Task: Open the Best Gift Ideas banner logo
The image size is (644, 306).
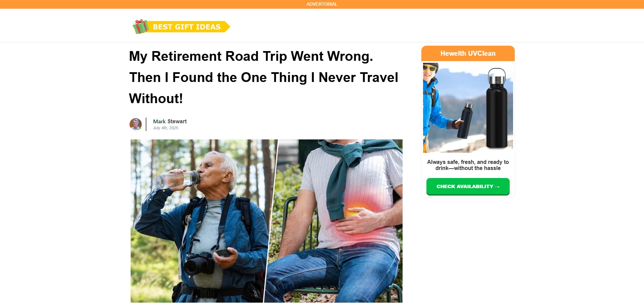Action: coord(181,27)
